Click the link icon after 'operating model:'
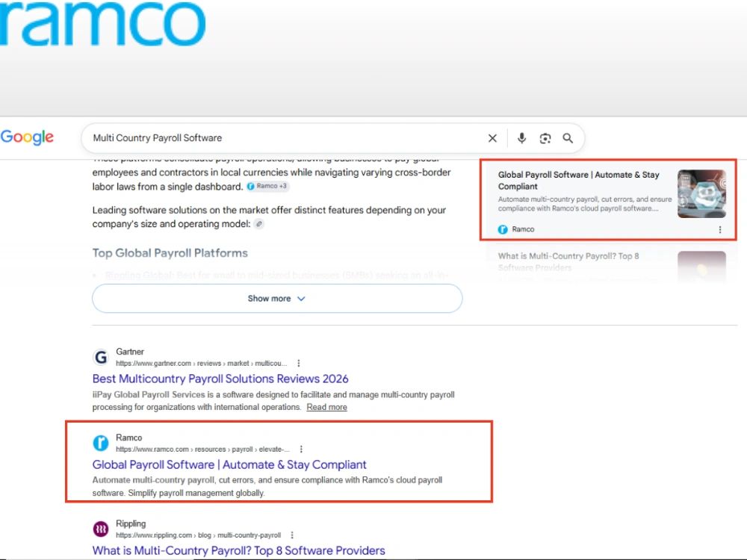The image size is (747, 560). pos(258,224)
